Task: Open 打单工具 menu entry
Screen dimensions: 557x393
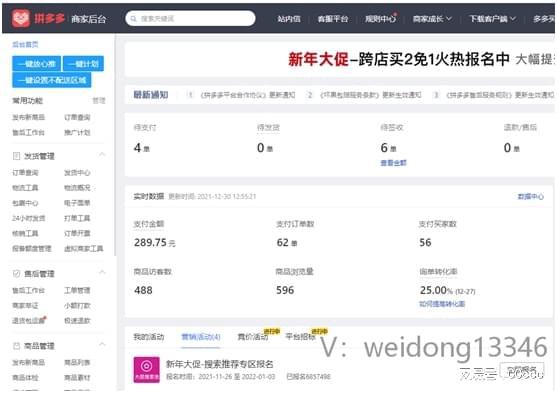Action: tap(77, 218)
